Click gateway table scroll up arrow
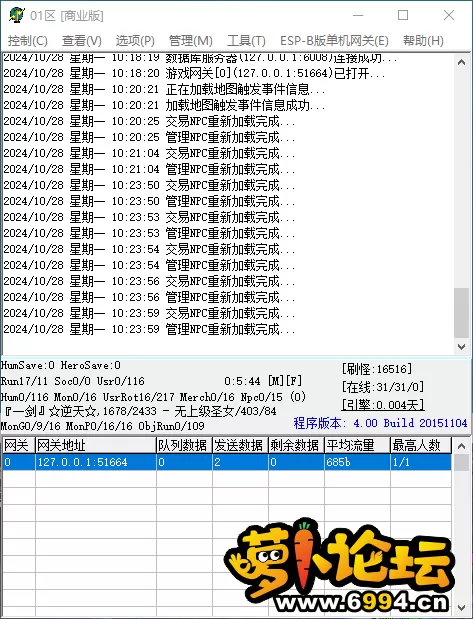This screenshot has height=619, width=473. [461, 446]
